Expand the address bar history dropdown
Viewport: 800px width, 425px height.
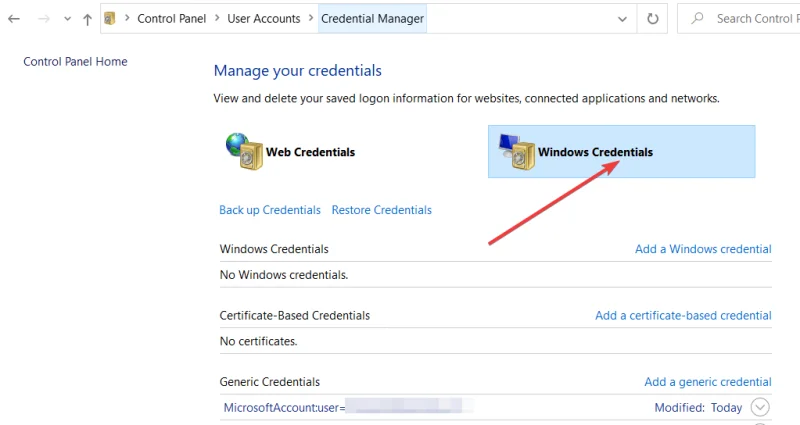point(623,19)
